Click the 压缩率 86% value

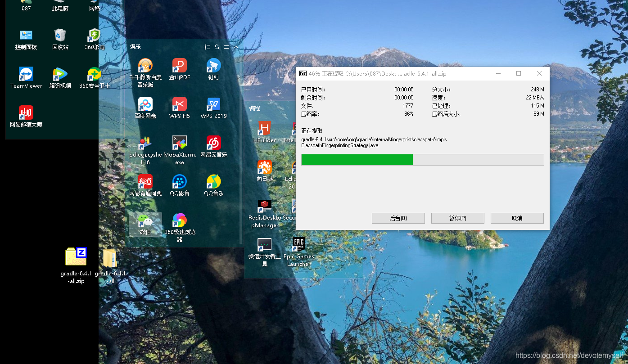(x=409, y=114)
